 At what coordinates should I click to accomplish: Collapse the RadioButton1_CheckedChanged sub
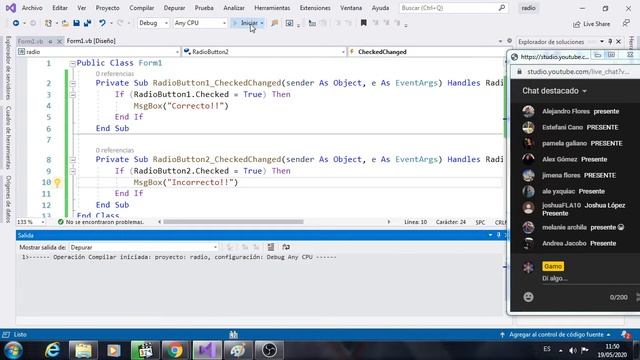[x=72, y=83]
